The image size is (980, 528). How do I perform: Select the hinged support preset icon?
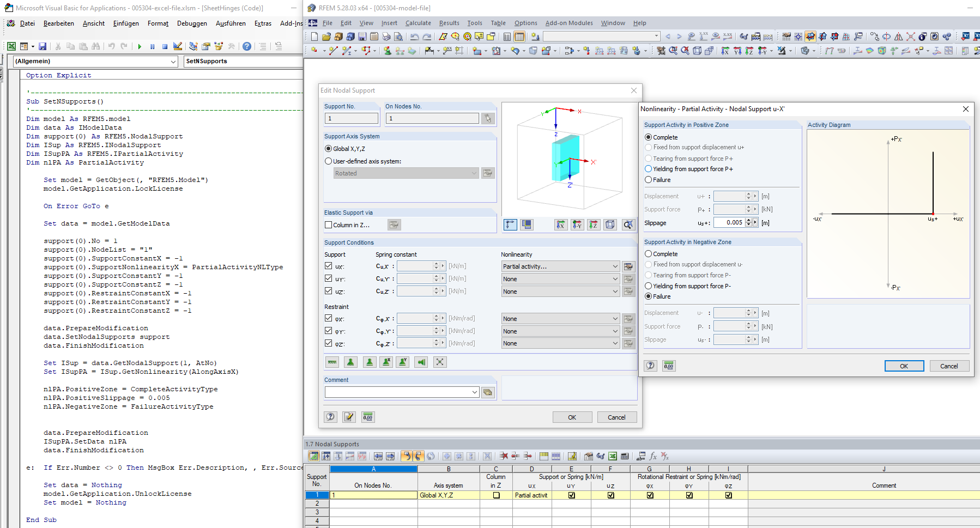click(370, 362)
